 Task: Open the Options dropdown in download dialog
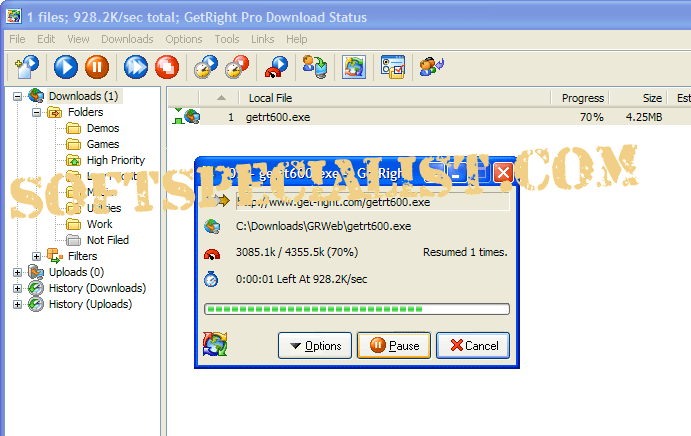(314, 346)
